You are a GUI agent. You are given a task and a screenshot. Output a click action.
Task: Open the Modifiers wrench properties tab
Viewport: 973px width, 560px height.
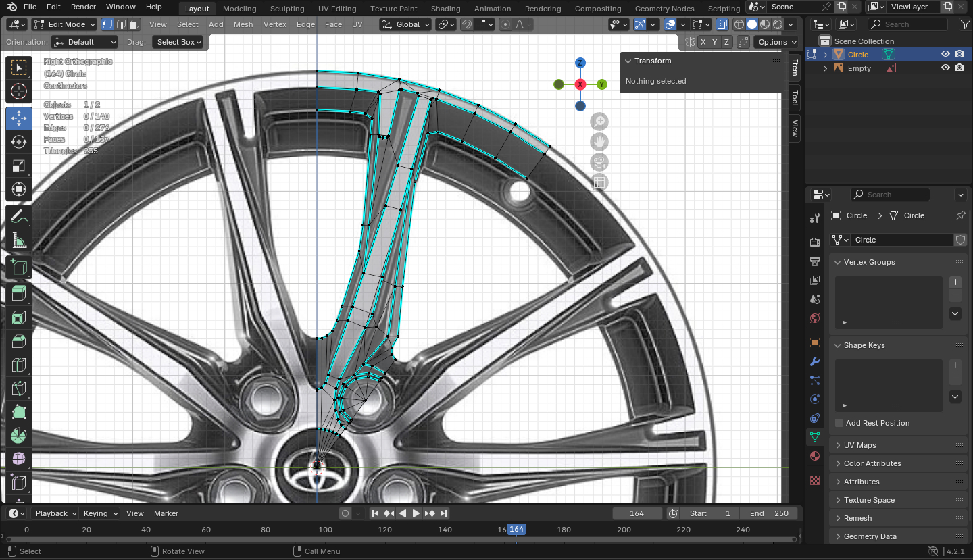point(815,361)
